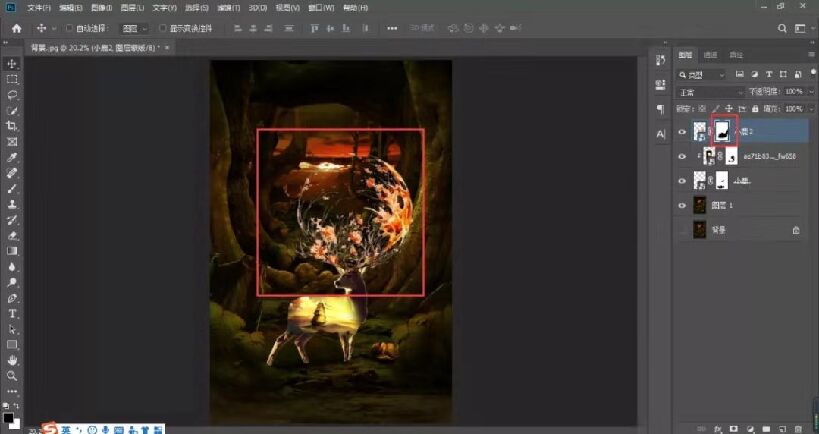Select the Crop tool
The width and height of the screenshot is (819, 434).
tap(12, 126)
